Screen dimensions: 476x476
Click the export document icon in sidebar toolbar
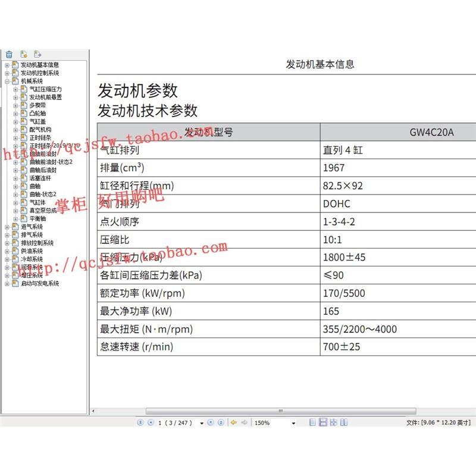pos(37,54)
